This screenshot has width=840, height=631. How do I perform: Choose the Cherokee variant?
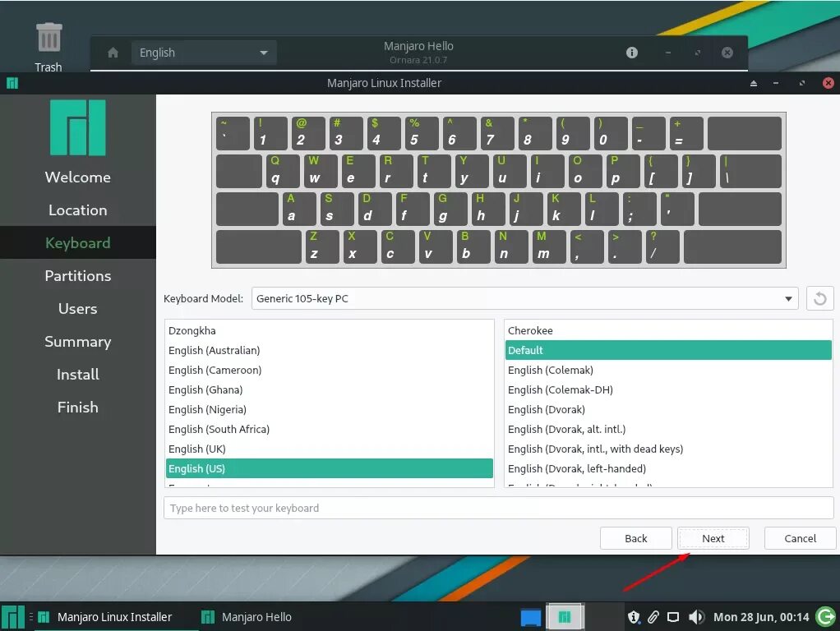pos(668,330)
